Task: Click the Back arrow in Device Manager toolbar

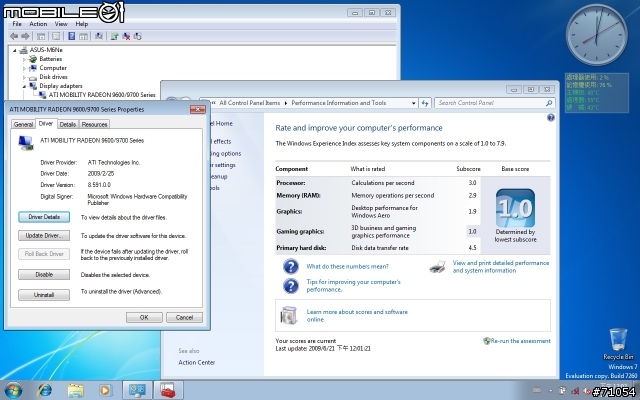Action: [x=14, y=36]
